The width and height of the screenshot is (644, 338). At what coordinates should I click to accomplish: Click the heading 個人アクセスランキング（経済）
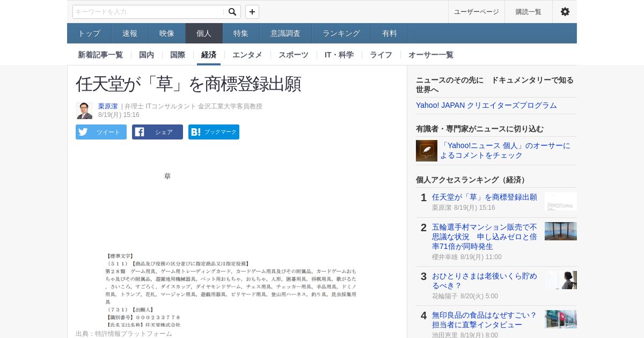[472, 180]
